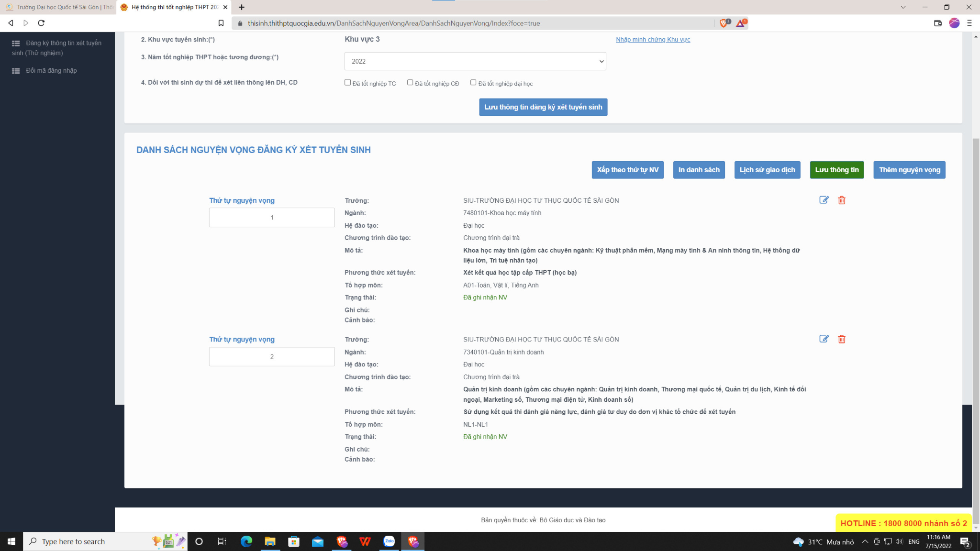Open Brave Rewards triangle icon
The width and height of the screenshot is (980, 551).
point(741,23)
